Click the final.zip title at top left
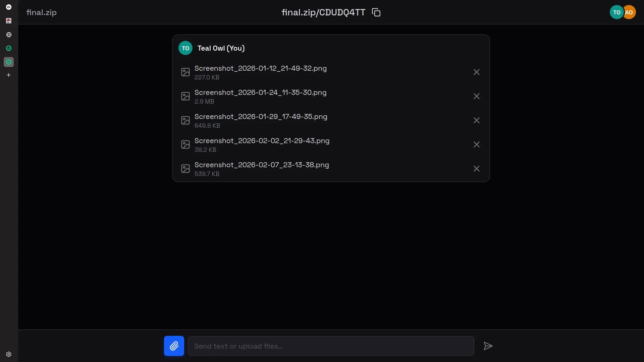Viewport: 644px width, 362px height. (42, 12)
